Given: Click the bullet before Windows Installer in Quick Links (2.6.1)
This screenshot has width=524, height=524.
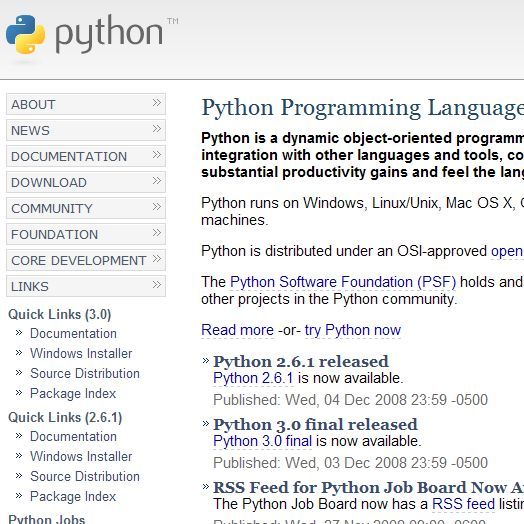Looking at the screenshot, I should click(x=19, y=455).
